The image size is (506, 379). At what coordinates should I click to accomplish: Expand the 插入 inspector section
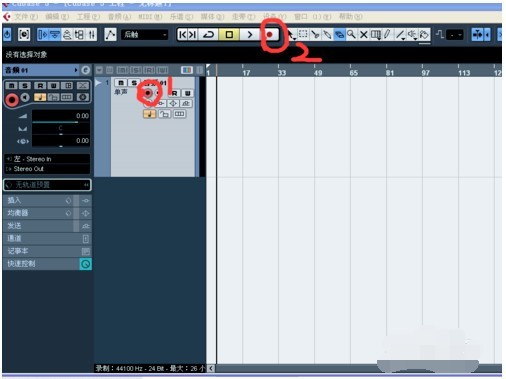47,200
